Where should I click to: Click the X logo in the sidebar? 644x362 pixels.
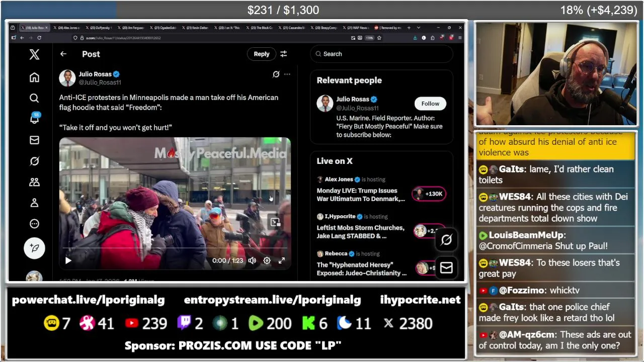[34, 54]
